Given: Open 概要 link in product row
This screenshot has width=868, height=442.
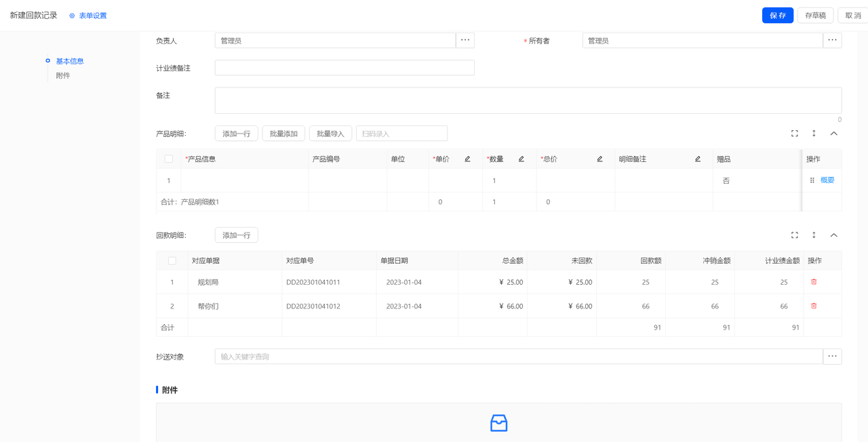Looking at the screenshot, I should point(827,180).
